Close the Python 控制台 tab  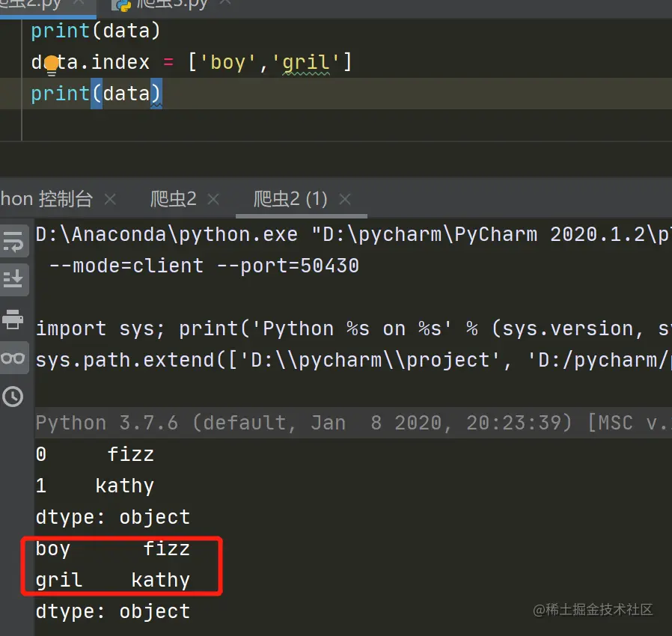click(110, 199)
